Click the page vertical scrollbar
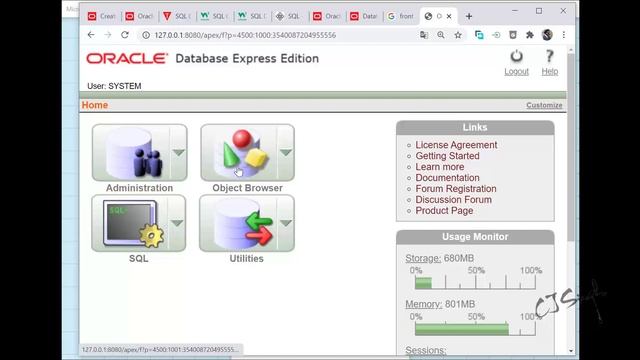The image size is (640, 360). (571, 147)
